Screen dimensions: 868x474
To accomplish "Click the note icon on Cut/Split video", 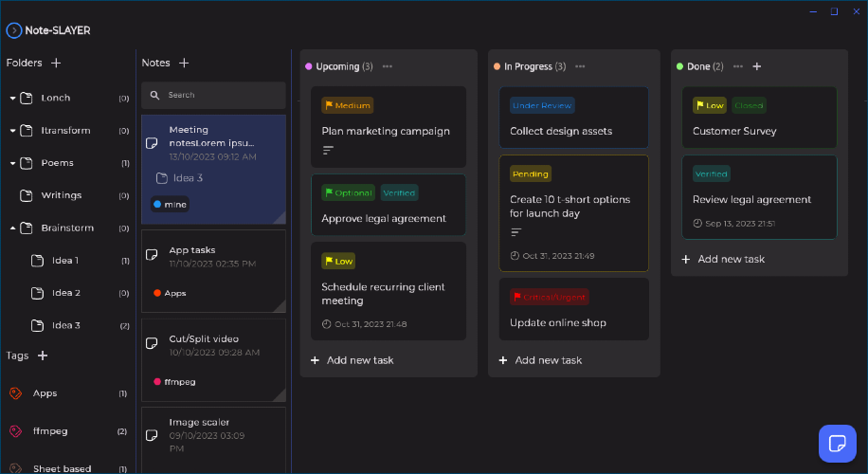I will tap(152, 343).
